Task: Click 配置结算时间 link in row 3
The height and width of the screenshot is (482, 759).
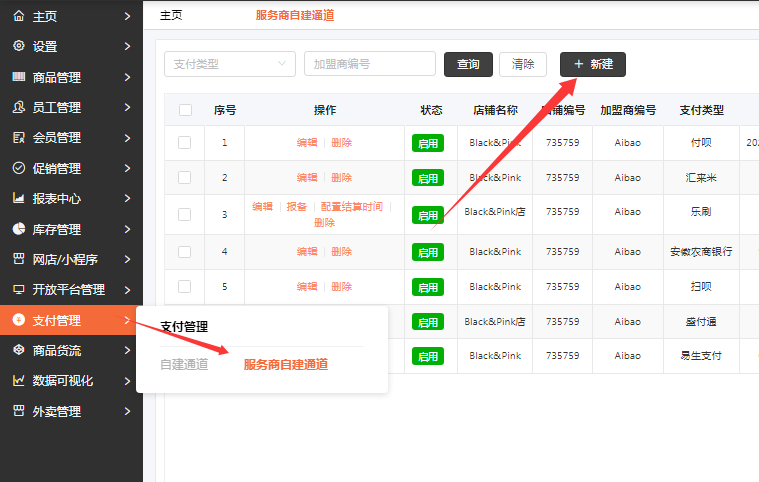Action: tap(351, 207)
